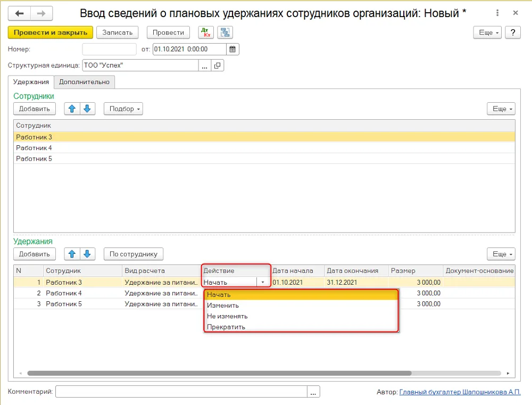Screen dimensions: 532x405
Task: Click the vertical dots window menu
Action: click(497, 13)
